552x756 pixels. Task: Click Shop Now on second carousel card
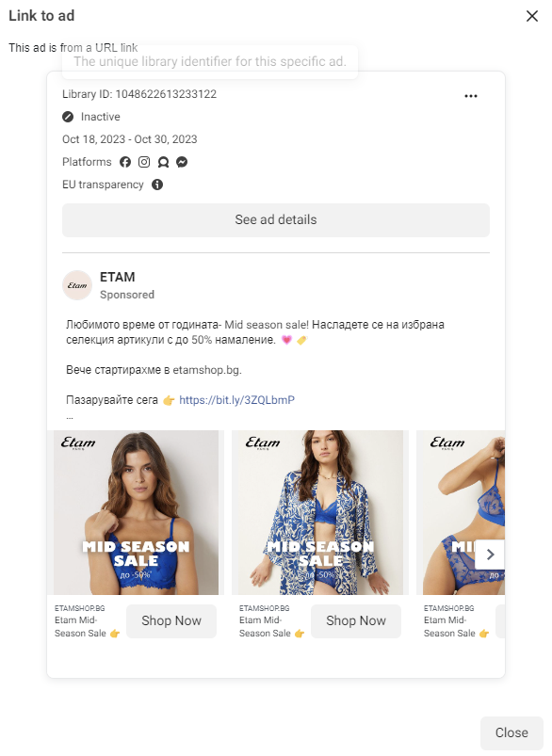pos(356,621)
